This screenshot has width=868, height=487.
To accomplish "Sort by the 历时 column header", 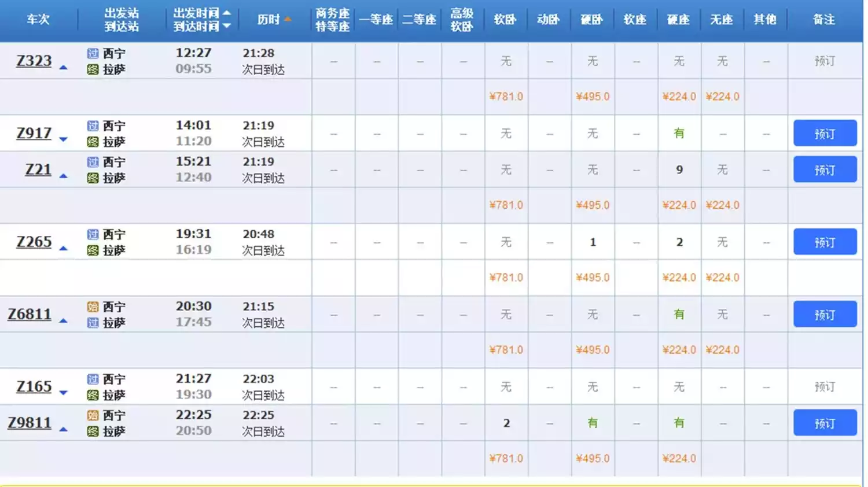I will pos(268,20).
